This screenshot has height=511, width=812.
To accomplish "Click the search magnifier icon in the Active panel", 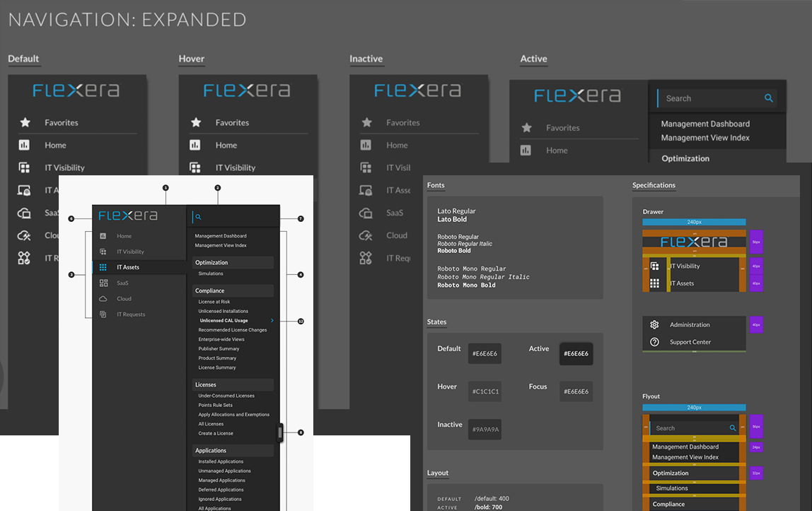I will click(768, 98).
